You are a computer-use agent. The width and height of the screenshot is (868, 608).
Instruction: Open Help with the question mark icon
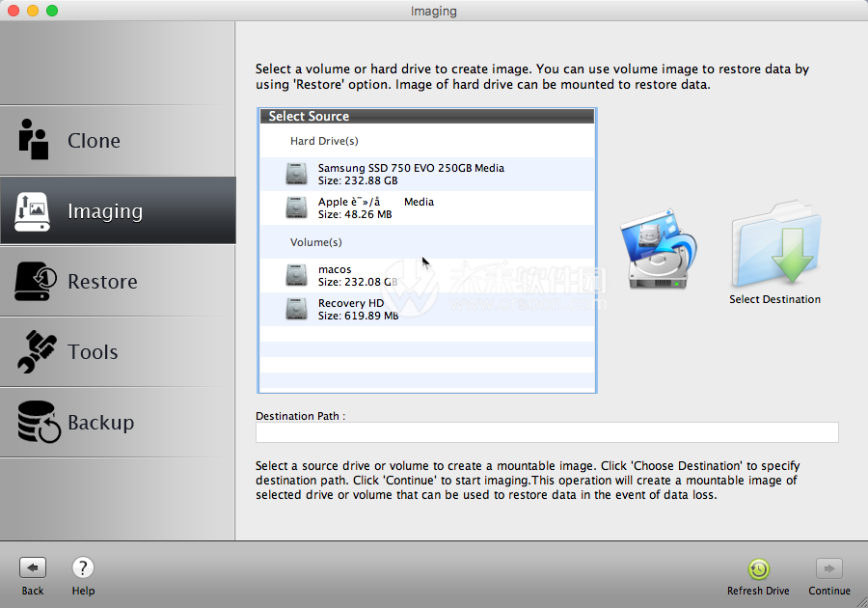(83, 567)
